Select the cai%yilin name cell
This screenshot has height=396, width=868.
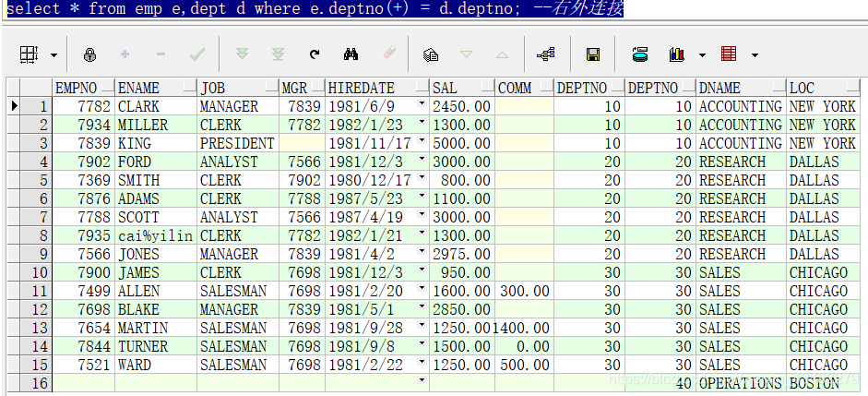pos(156,235)
